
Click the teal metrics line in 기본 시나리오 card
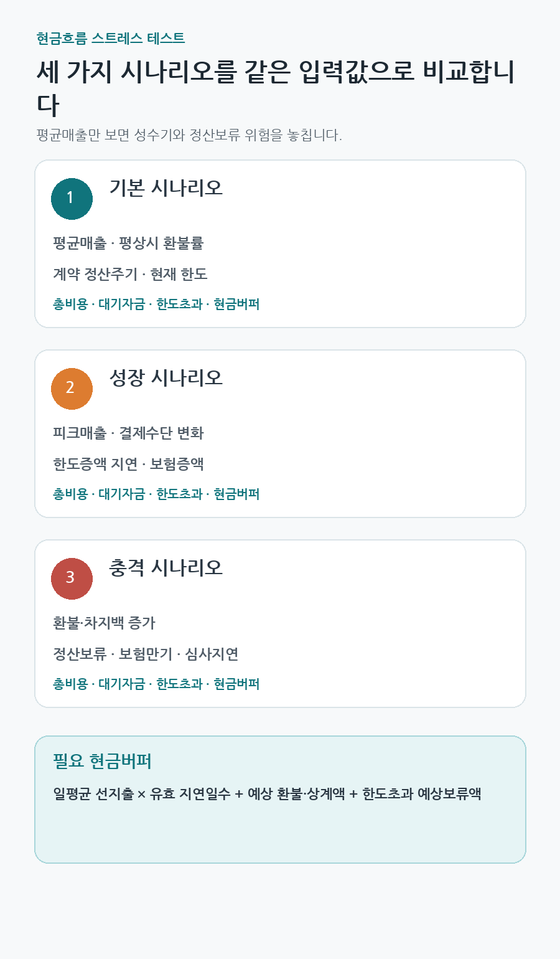point(156,305)
